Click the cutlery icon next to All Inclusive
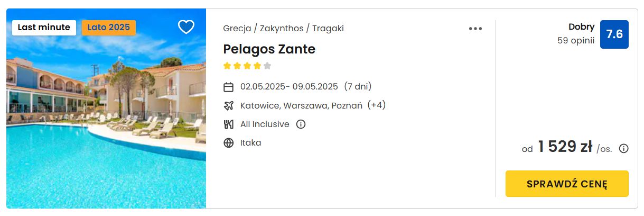The image size is (644, 216). (229, 124)
